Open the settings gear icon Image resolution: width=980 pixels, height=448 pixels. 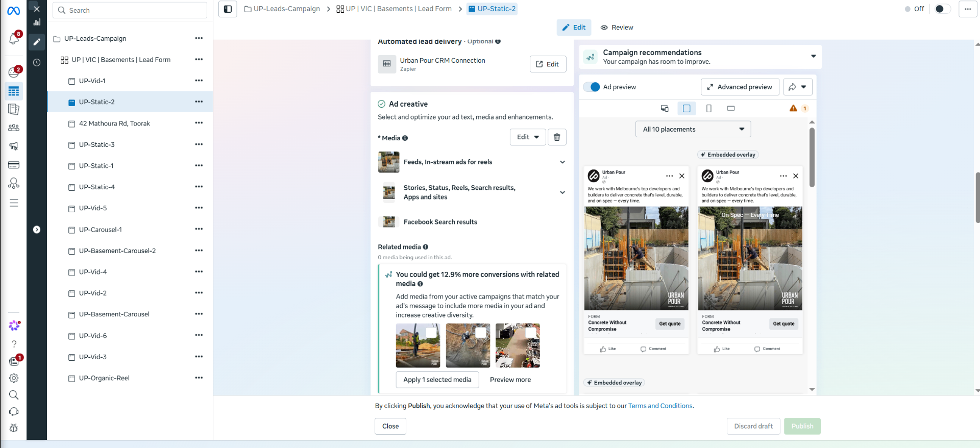click(x=14, y=378)
